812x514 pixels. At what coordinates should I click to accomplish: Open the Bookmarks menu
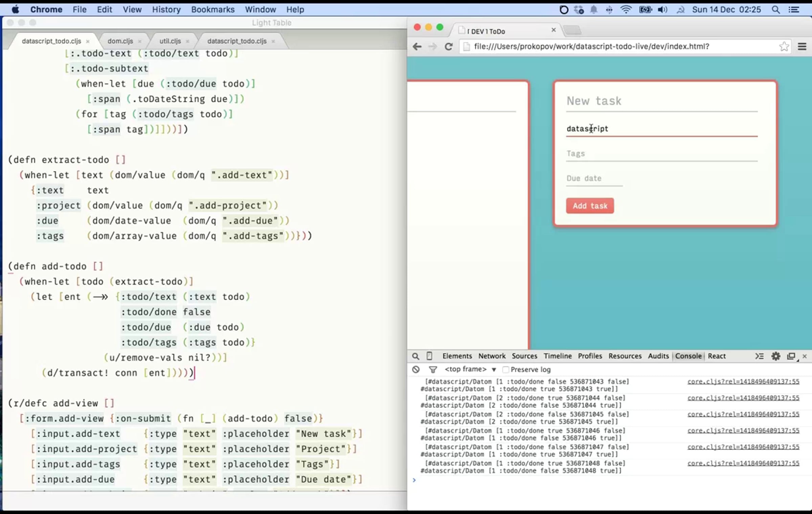coord(213,9)
